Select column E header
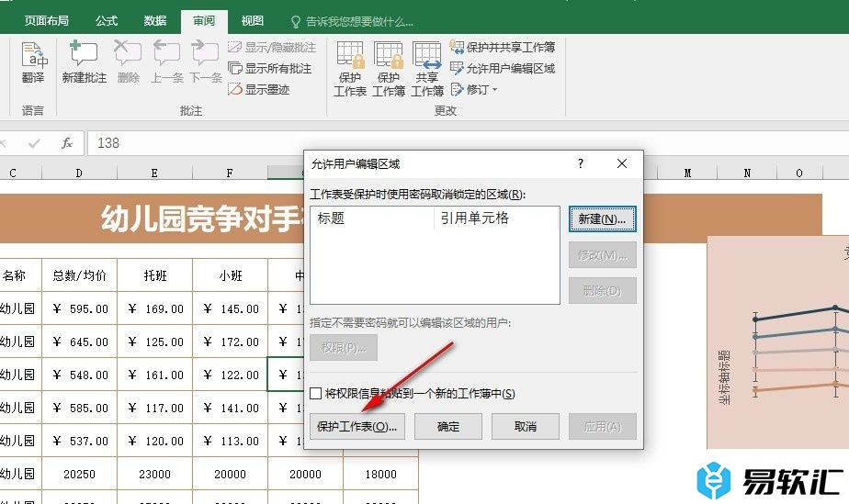The width and height of the screenshot is (849, 504). coord(154,173)
